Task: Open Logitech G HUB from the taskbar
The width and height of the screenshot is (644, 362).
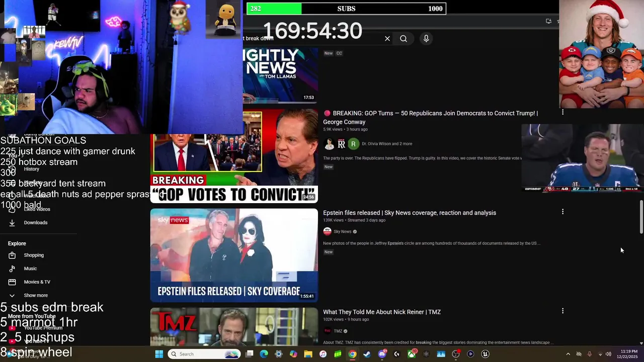Action: click(x=396, y=354)
